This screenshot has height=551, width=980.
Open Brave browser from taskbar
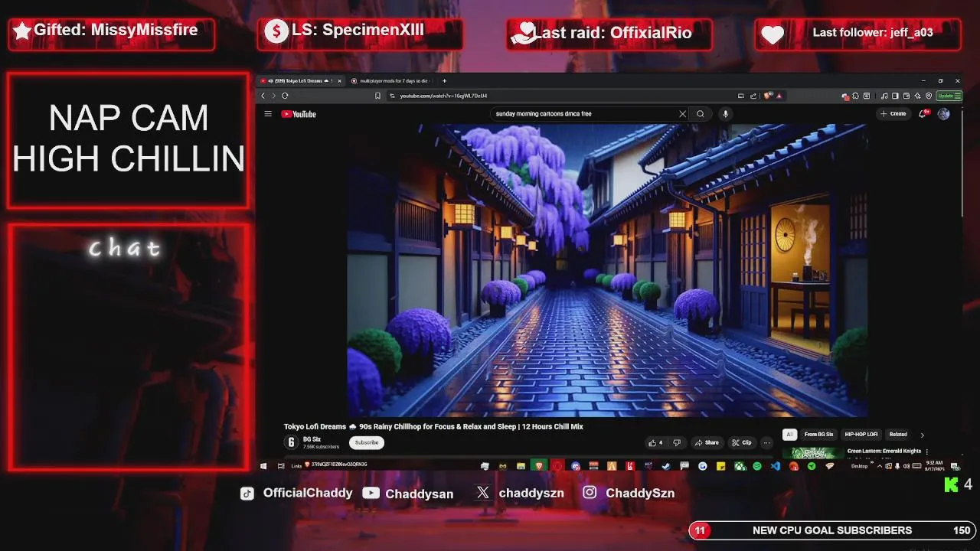[x=539, y=465]
